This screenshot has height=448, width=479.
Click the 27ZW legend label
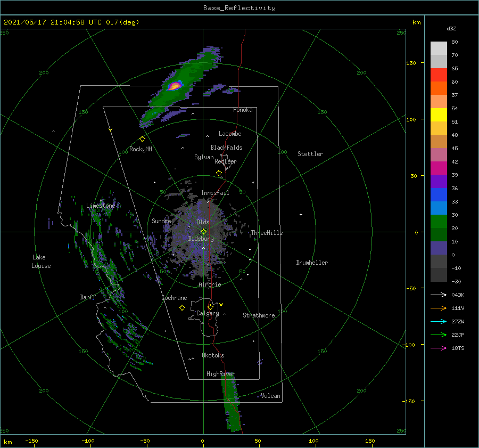(x=458, y=321)
